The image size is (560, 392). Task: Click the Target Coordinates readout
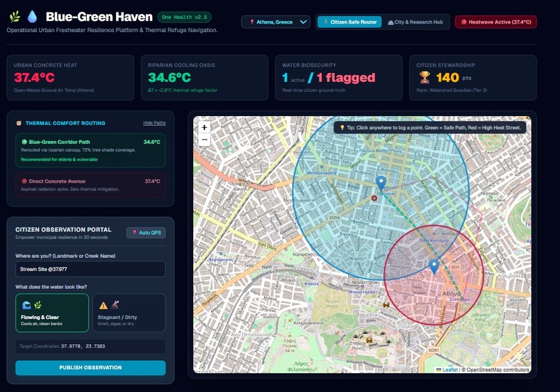[90, 346]
